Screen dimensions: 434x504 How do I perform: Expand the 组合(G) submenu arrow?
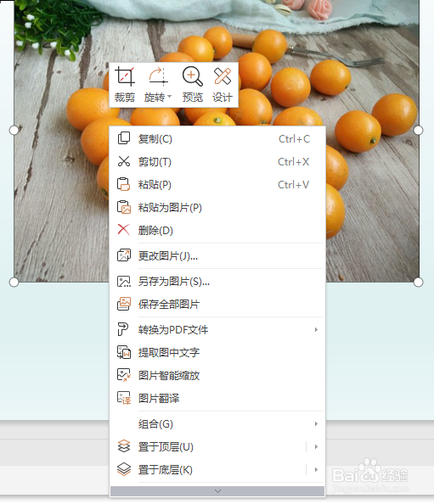(316, 424)
